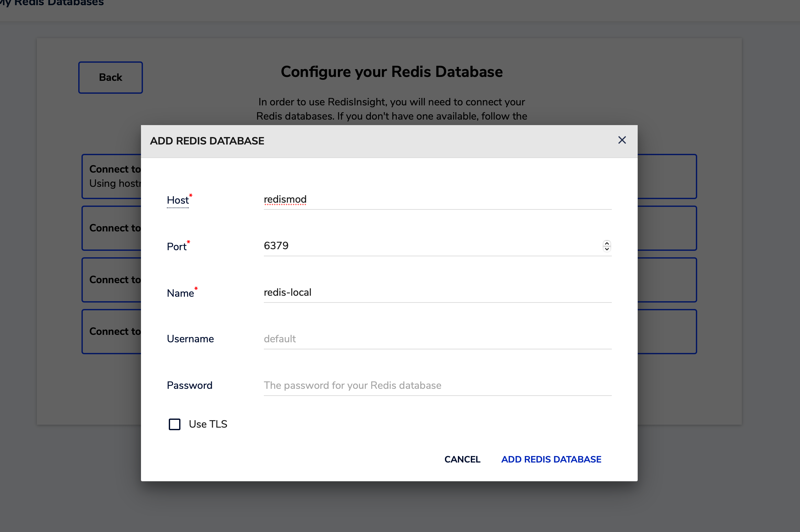Image resolution: width=800 pixels, height=532 pixels.
Task: Select the third Connect to card
Action: coord(111,280)
